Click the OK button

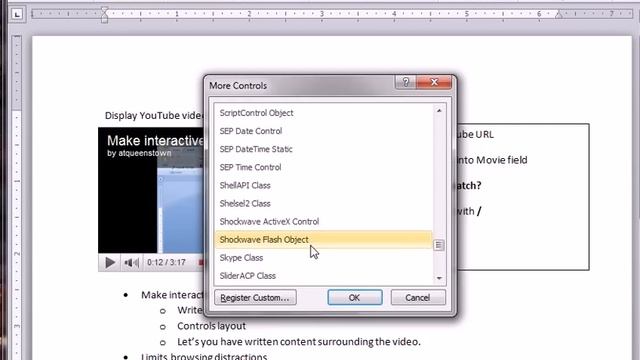[x=355, y=298]
